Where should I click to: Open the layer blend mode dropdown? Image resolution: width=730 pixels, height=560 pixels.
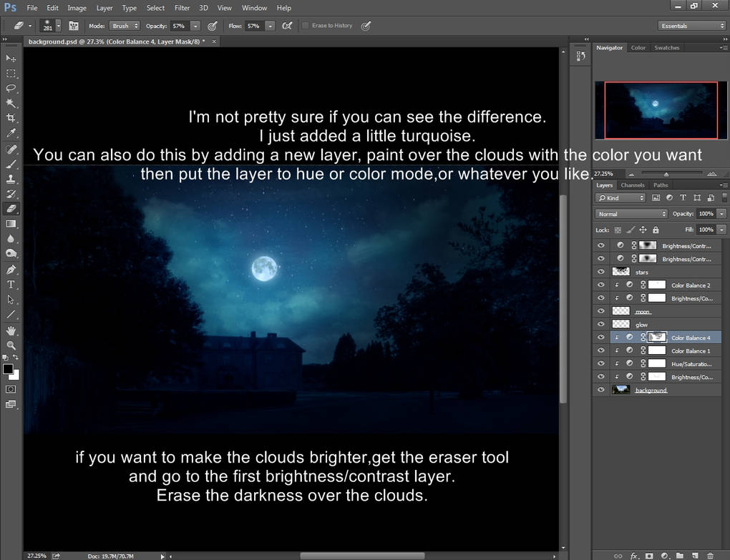click(631, 214)
